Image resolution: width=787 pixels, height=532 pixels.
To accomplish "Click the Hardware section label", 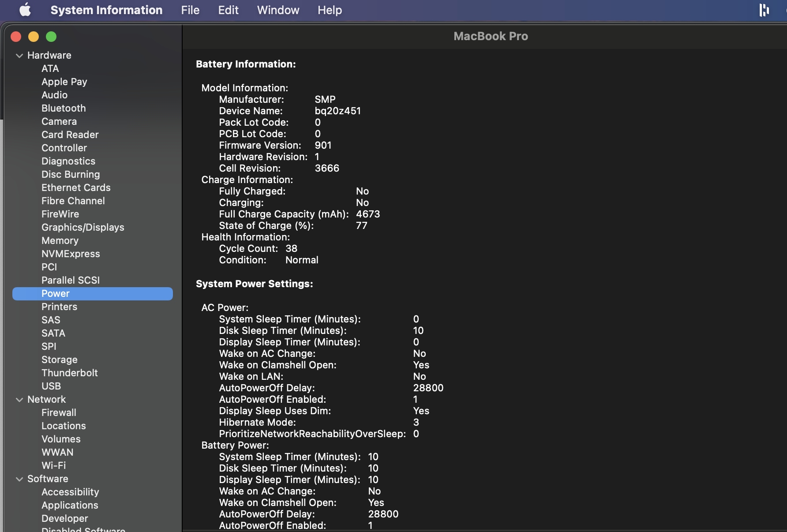I will coord(49,55).
